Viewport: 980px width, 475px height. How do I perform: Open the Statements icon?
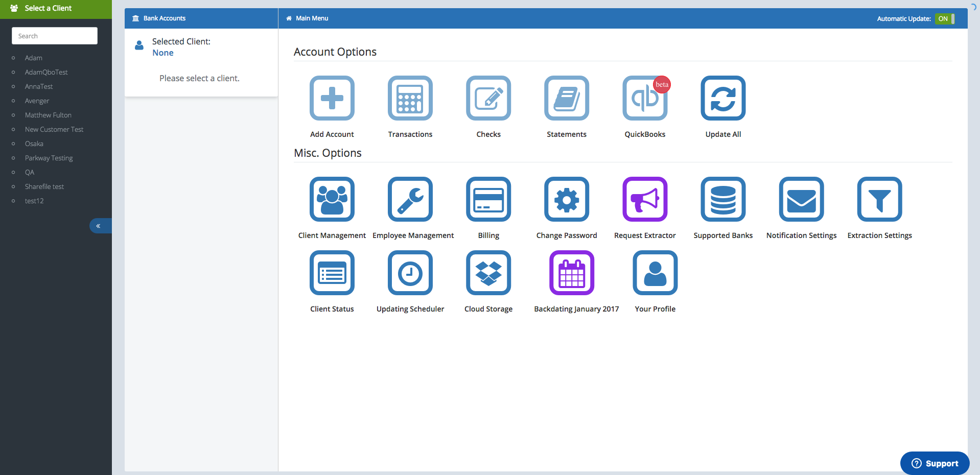pyautogui.click(x=566, y=98)
